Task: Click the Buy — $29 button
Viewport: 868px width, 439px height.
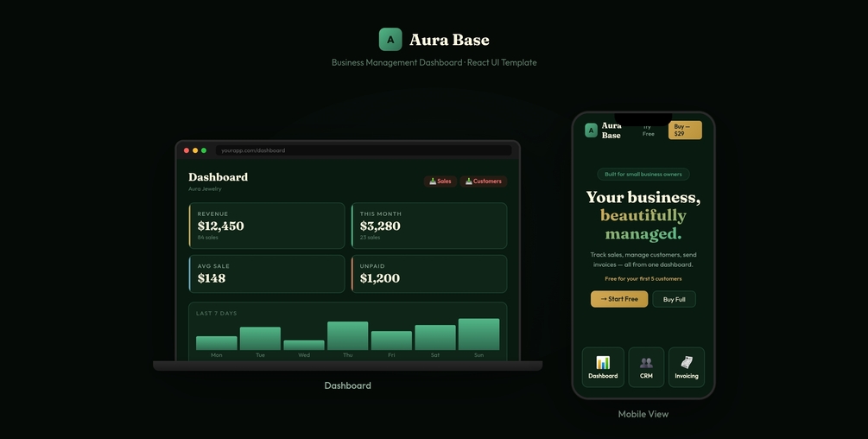Action: point(685,130)
